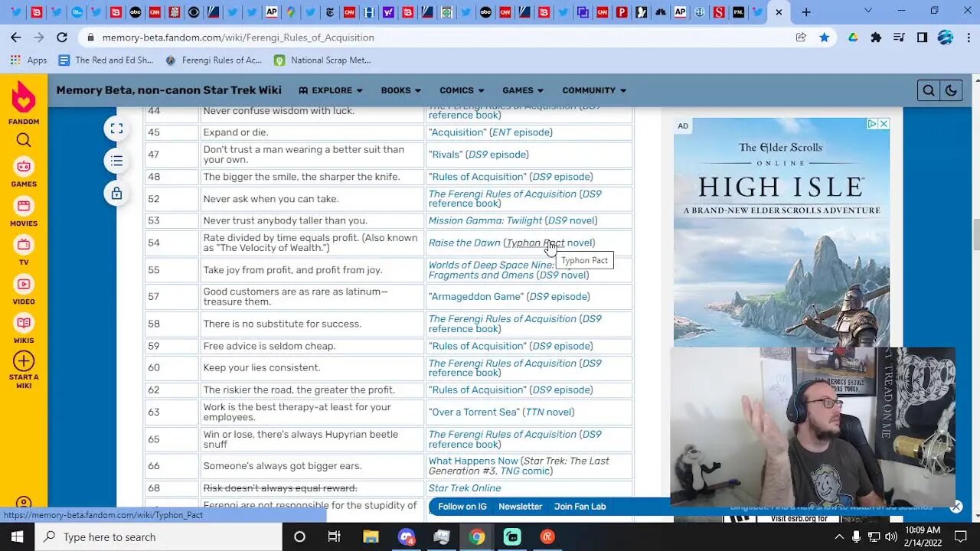Open Apps bookmarks shortcut

click(x=29, y=60)
